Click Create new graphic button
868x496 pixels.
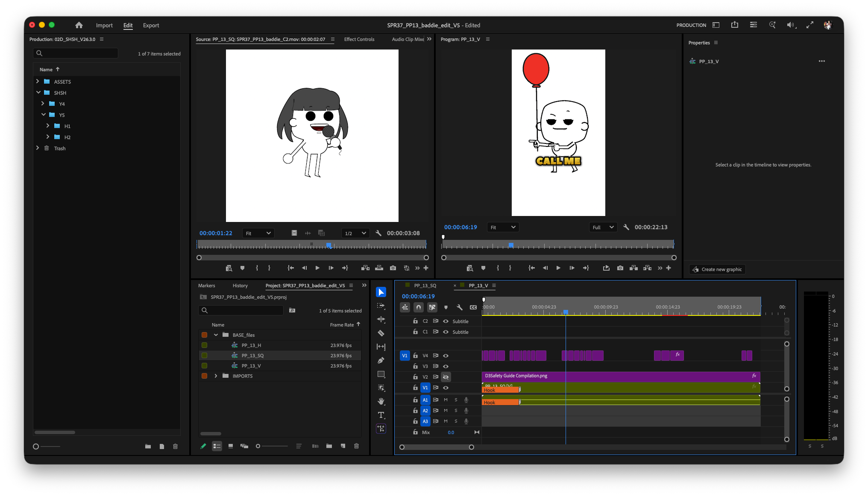point(717,269)
